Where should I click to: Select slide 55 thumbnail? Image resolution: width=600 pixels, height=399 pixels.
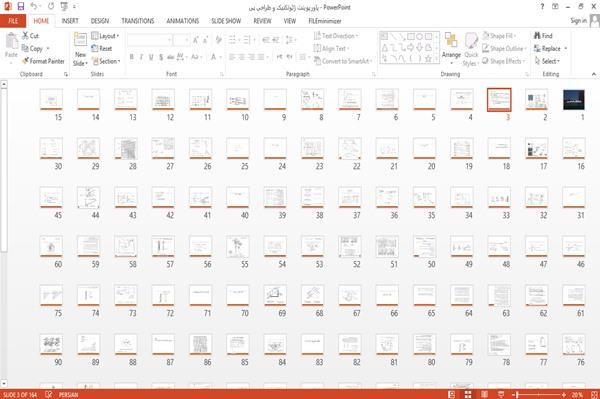coord(238,247)
